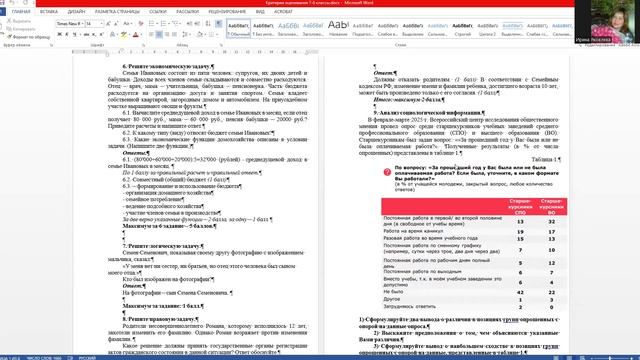Image resolution: width=640 pixels, height=360 pixels.
Task: Apply underline formatting to text
Action: pyautogui.click(x=74, y=34)
